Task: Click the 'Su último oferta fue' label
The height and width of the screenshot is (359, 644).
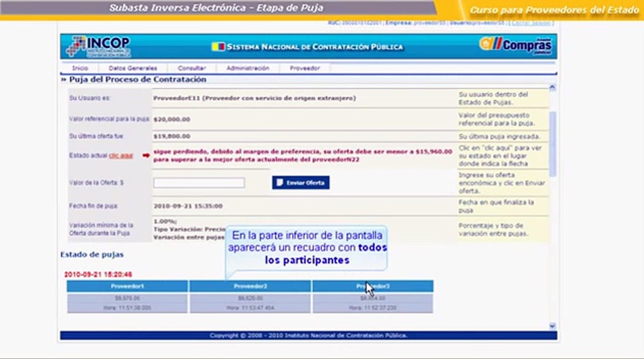Action: [96, 136]
